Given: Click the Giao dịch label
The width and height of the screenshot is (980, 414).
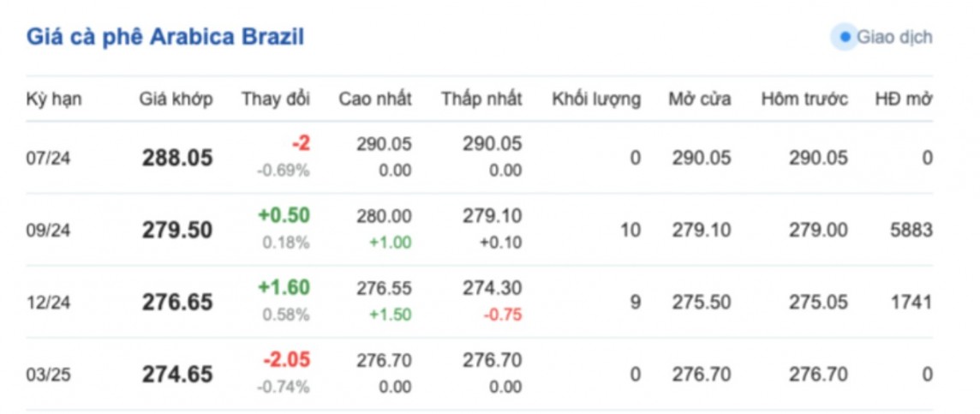Looking at the screenshot, I should [x=894, y=38].
